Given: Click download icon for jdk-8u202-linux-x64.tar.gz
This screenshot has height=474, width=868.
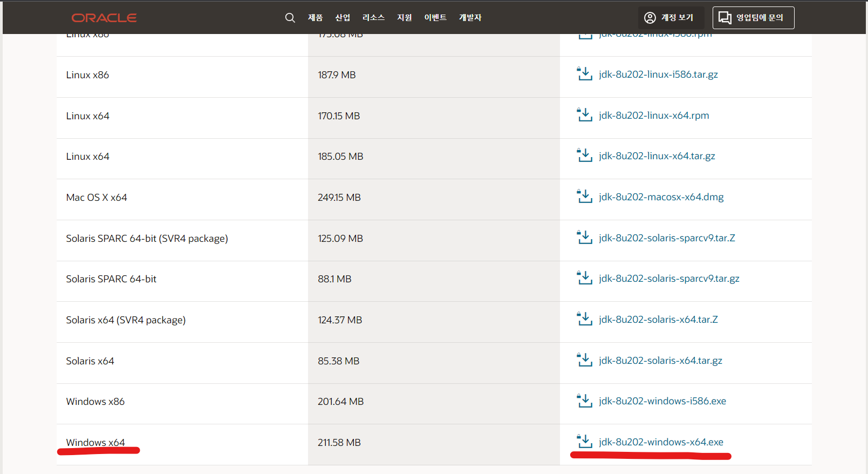Looking at the screenshot, I should [x=585, y=155].
